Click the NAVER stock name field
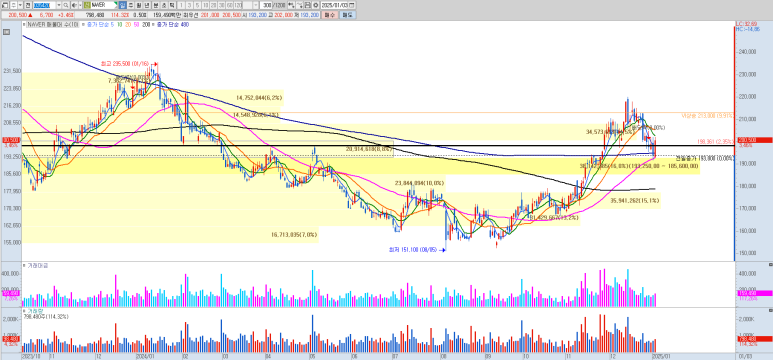 point(104,4)
